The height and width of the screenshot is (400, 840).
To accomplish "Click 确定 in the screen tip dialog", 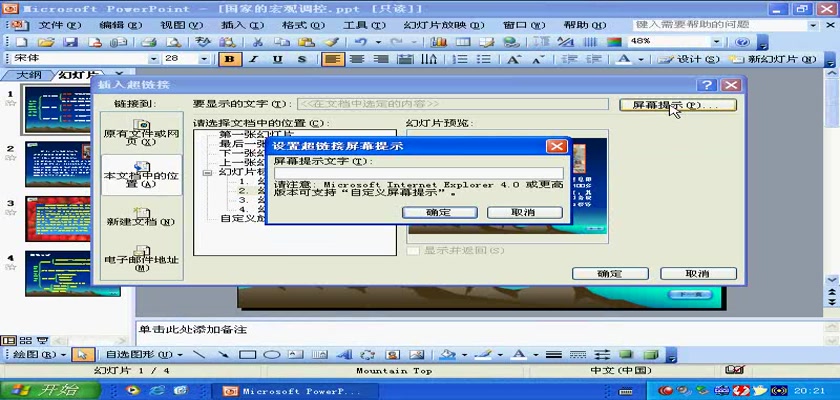I will (439, 213).
